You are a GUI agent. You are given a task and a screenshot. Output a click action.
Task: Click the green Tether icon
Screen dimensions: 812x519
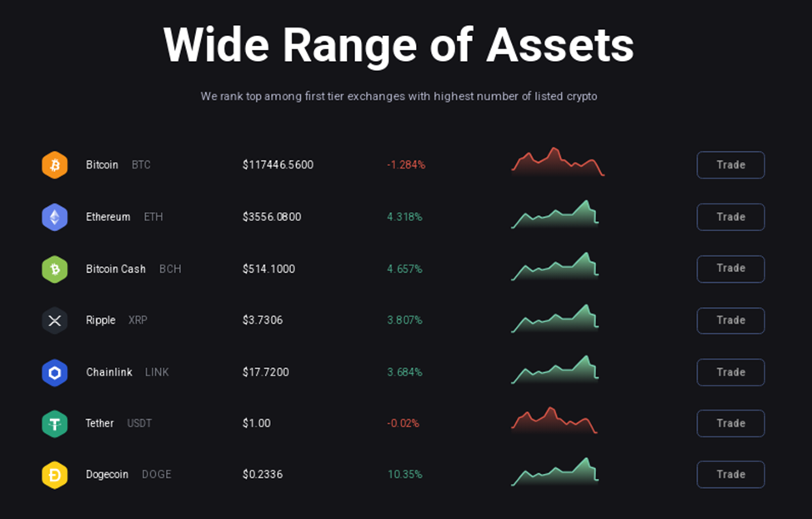(55, 424)
